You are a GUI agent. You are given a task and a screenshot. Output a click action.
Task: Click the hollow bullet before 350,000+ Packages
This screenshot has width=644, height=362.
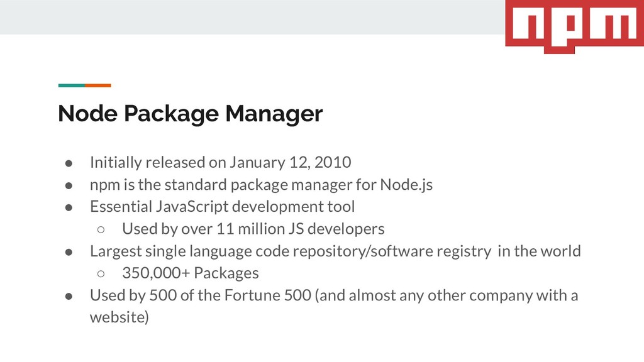pyautogui.click(x=101, y=274)
